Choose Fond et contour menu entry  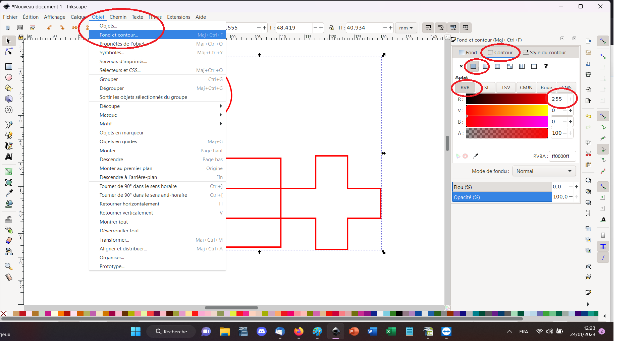tap(157, 35)
